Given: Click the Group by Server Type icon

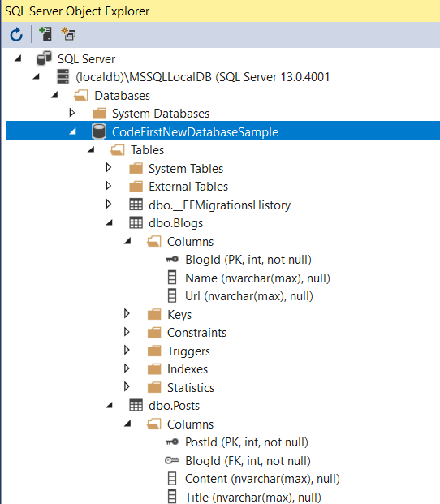Looking at the screenshot, I should click(68, 34).
